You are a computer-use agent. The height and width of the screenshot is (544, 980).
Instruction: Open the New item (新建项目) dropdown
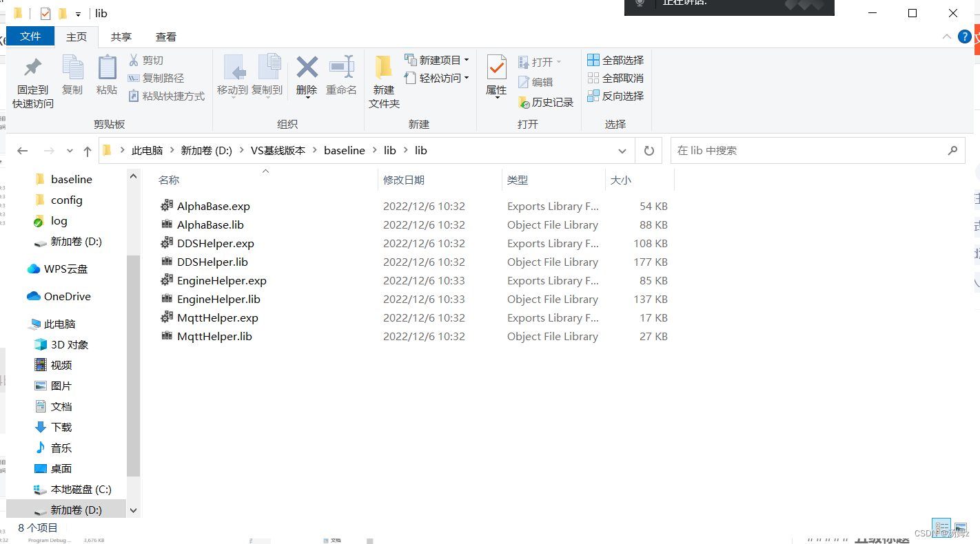[437, 60]
